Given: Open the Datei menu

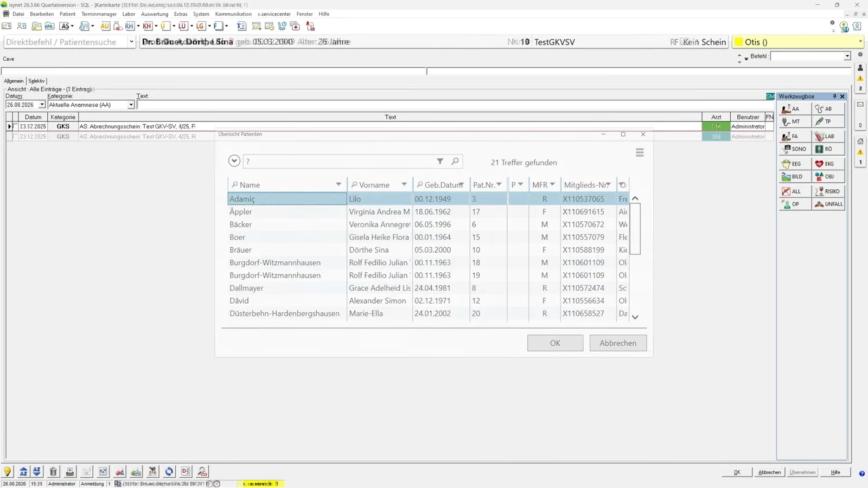Looking at the screenshot, I should tap(18, 14).
